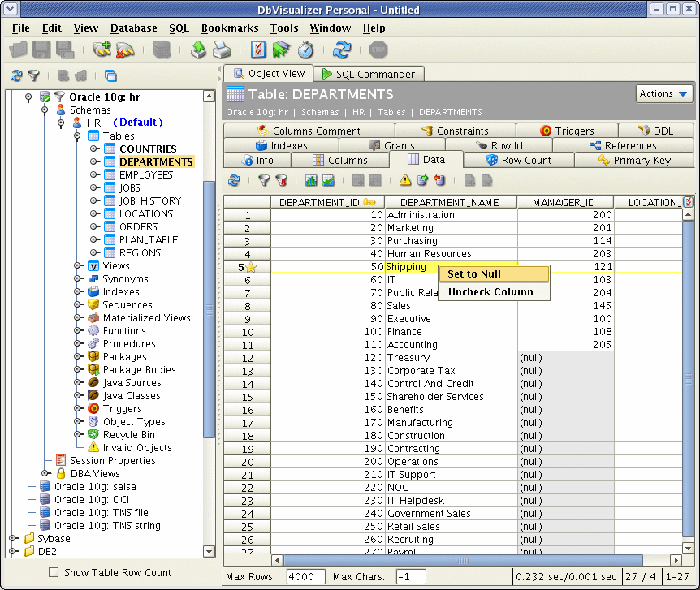Select EMPLOYEES table in the tree
Screen dimensions: 700x590
tap(146, 174)
